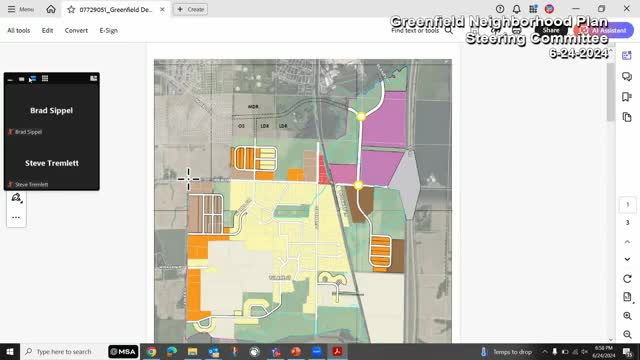Viewport: 640px width, 360px height.
Task: Click the Find text or tools field
Action: point(422,31)
